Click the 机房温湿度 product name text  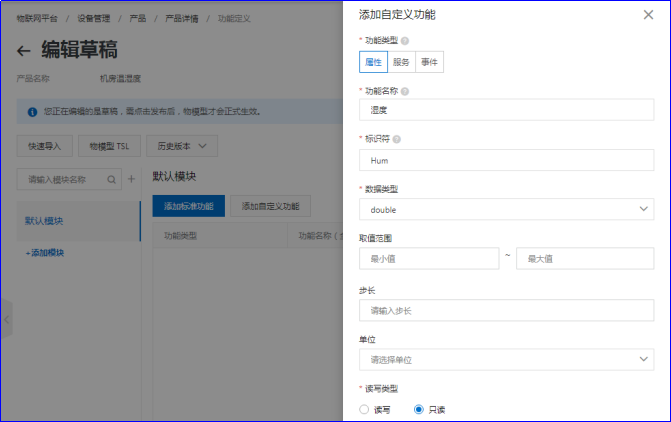click(120, 79)
